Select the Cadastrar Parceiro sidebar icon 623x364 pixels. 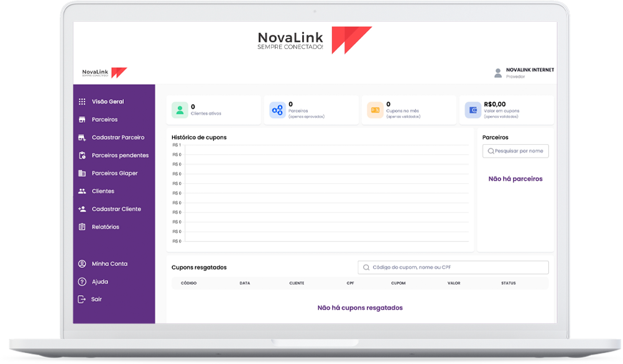82,137
